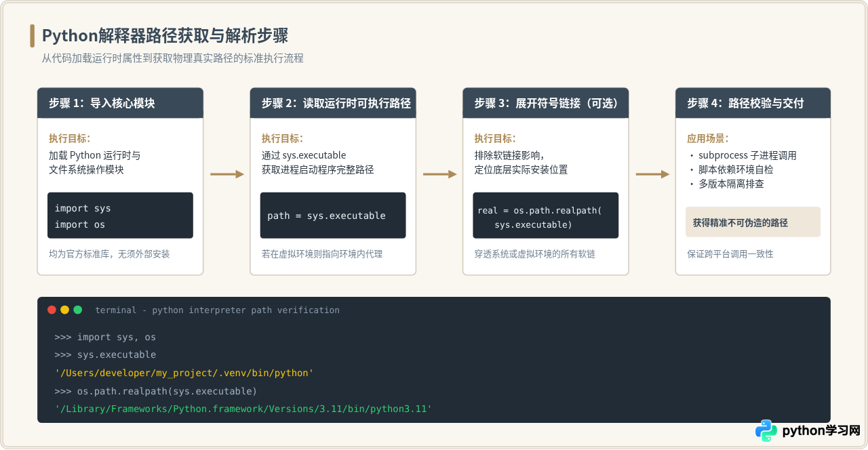This screenshot has height=450, width=868.
Task: Click the green terminal maximize dot
Action: coord(78,310)
